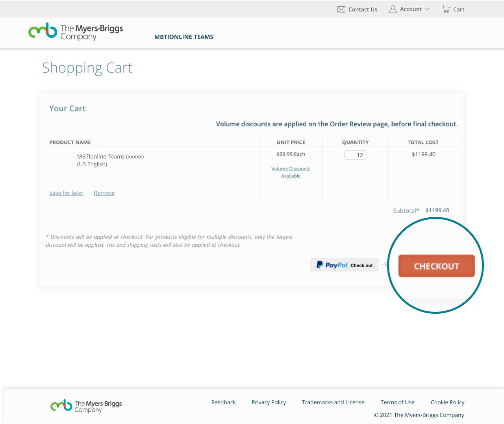Click the Account person icon
The width and height of the screenshot is (504, 424).
tap(393, 9)
